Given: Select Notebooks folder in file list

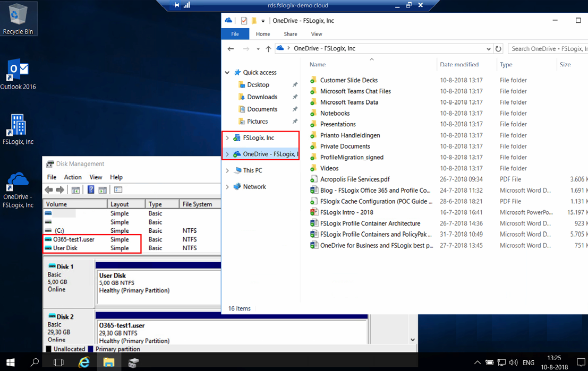Looking at the screenshot, I should pos(335,113).
